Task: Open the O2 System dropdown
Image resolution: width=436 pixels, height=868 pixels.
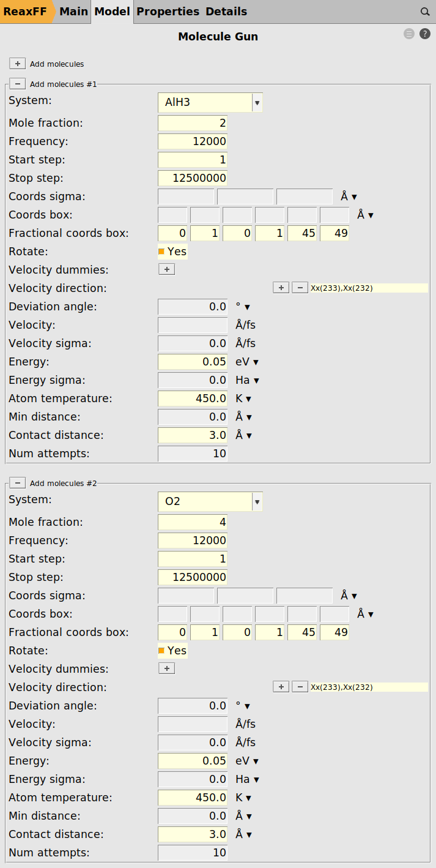Action: [257, 502]
